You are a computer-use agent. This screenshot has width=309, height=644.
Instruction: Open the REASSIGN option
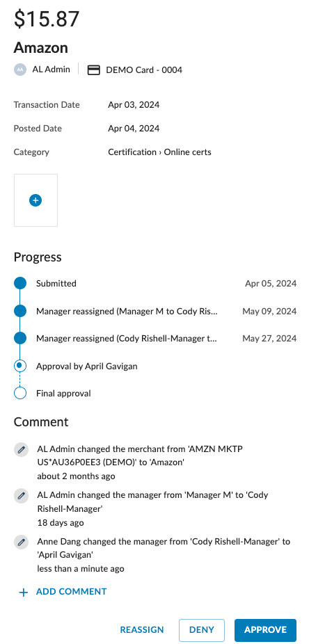click(142, 630)
